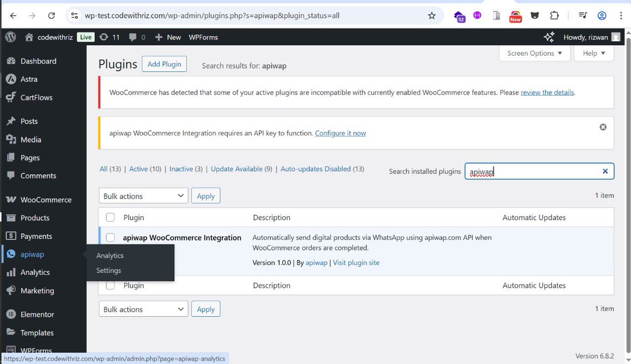Filter plugins by Active (10)
The height and width of the screenshot is (364, 631).
point(145,169)
